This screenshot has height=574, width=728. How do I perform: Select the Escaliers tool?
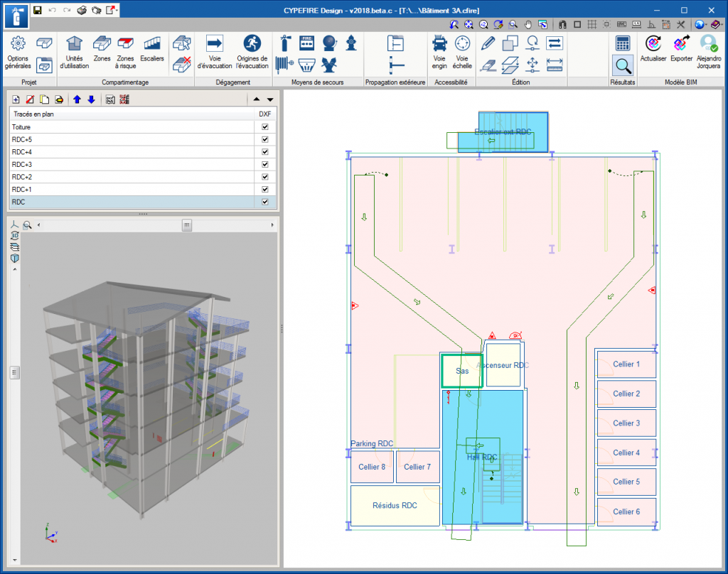pyautogui.click(x=152, y=50)
